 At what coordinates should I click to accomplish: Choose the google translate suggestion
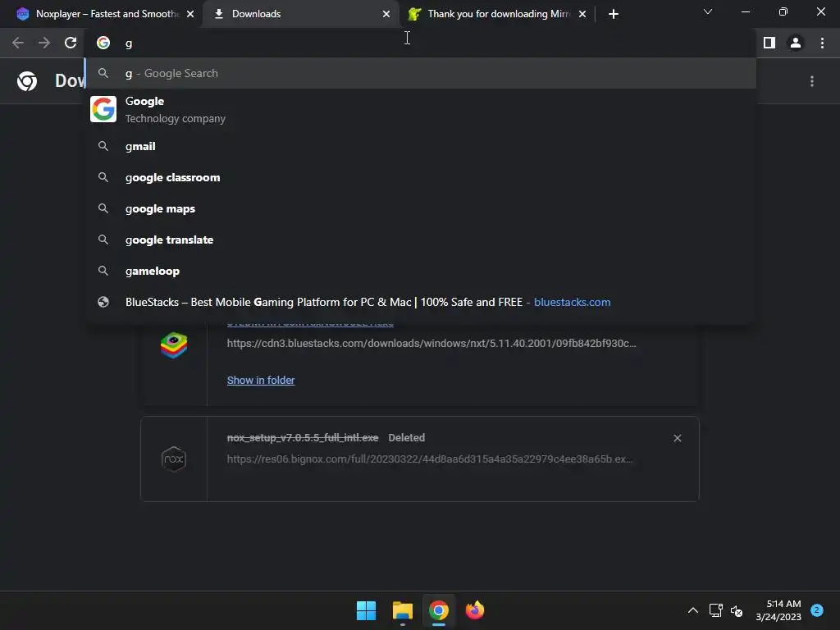click(421, 240)
